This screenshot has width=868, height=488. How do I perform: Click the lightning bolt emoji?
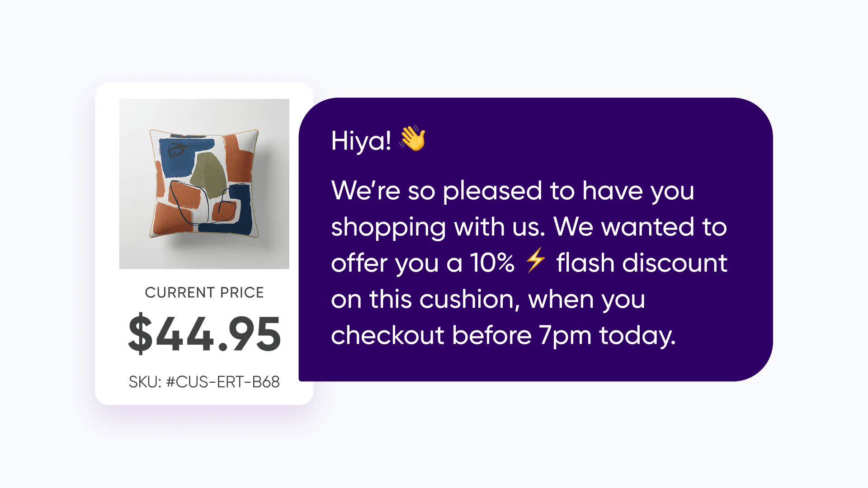pyautogui.click(x=536, y=260)
